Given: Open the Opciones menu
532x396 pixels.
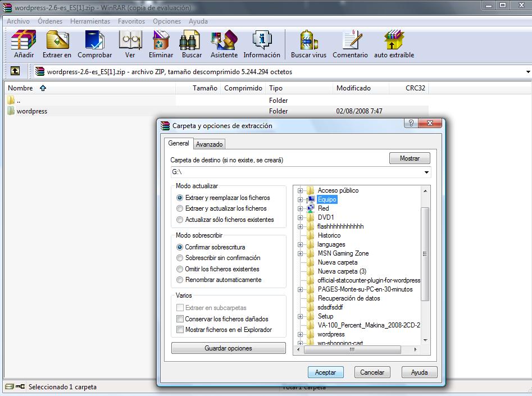Looking at the screenshot, I should point(167,21).
